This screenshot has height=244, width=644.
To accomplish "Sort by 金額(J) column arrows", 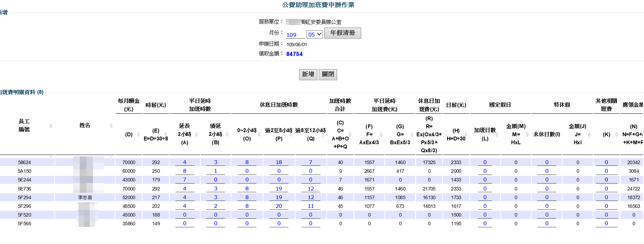I will click(589, 135).
